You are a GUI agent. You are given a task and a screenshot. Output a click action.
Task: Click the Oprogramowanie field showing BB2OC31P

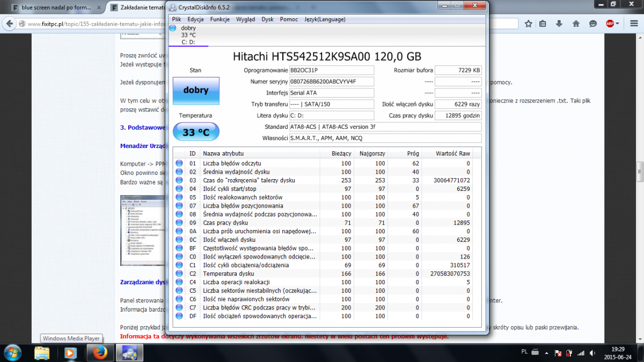pos(331,70)
